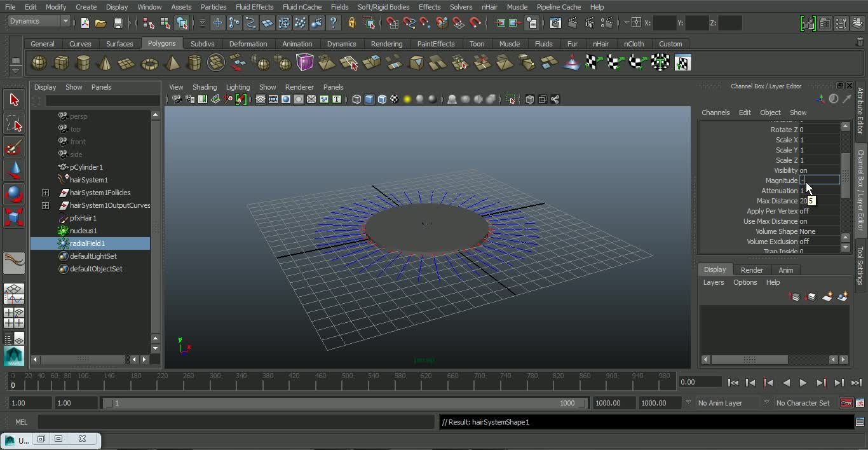
Task: Toggle wireframe display in the viewport
Action: click(356, 99)
